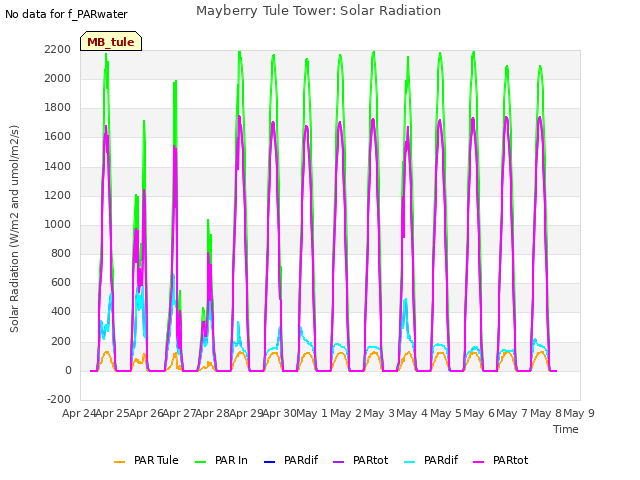Click the magenta PARtot legend swatch
This screenshot has height=480, width=640.
tap(479, 462)
